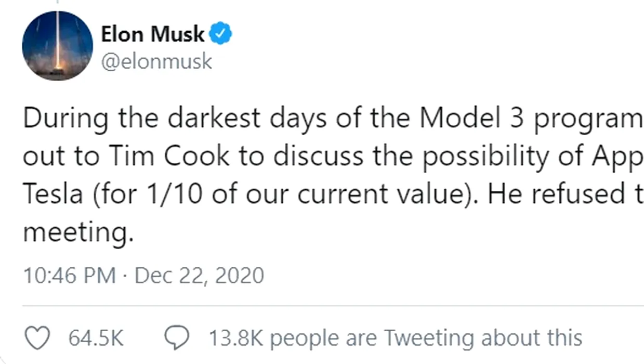Click the heart icon to like the tweet
The width and height of the screenshot is (644, 364).
pos(37,338)
